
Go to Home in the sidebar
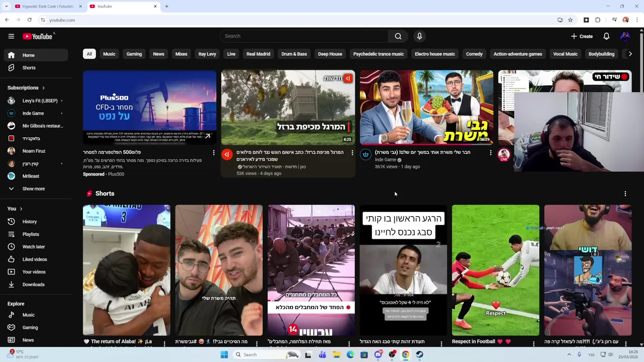[x=35, y=55]
